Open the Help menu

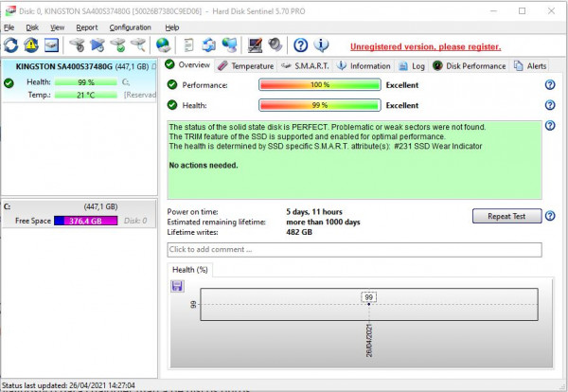coord(172,27)
